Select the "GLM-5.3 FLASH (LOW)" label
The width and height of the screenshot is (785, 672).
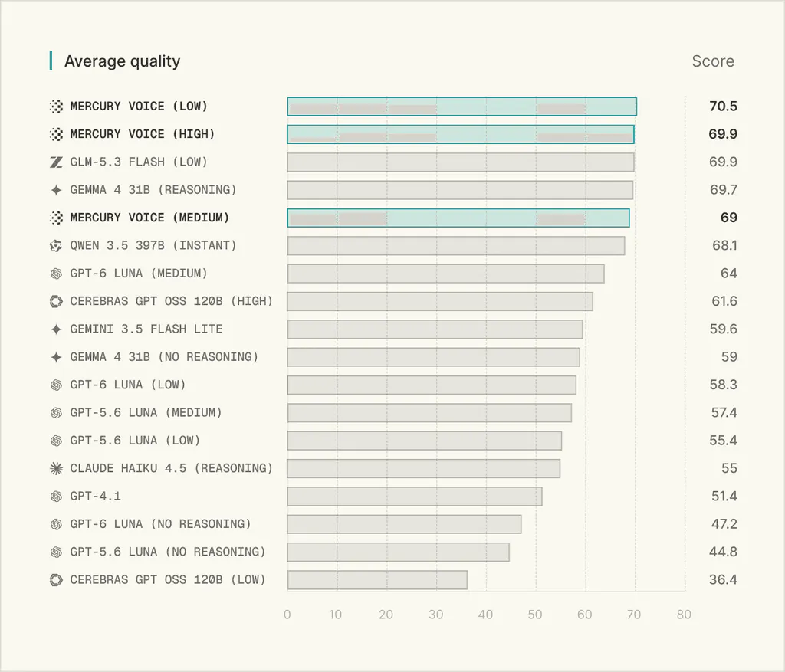coord(139,162)
